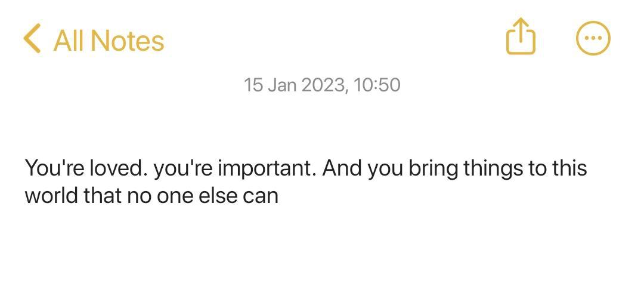
Task: Open the share sheet icon
Action: pos(521,37)
